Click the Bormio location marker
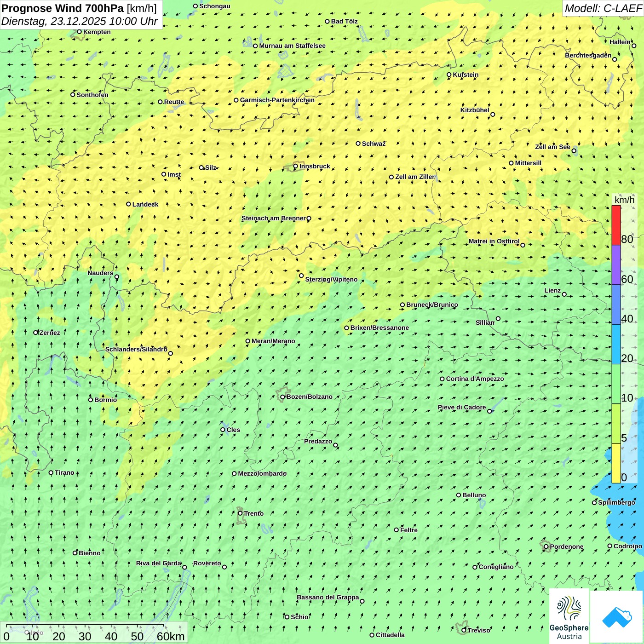644x644 pixels. point(91,399)
